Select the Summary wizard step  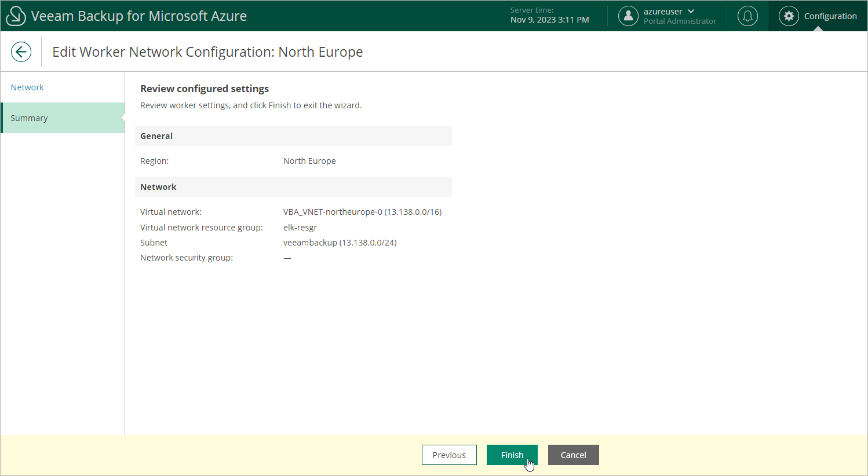point(29,118)
